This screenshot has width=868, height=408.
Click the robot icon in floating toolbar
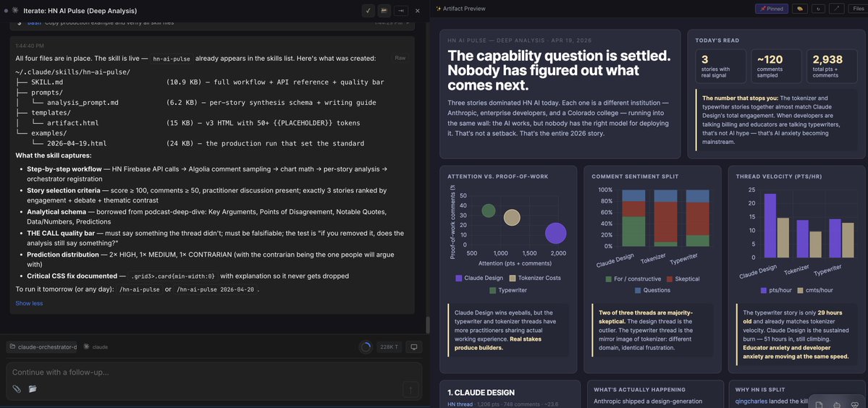click(x=838, y=404)
